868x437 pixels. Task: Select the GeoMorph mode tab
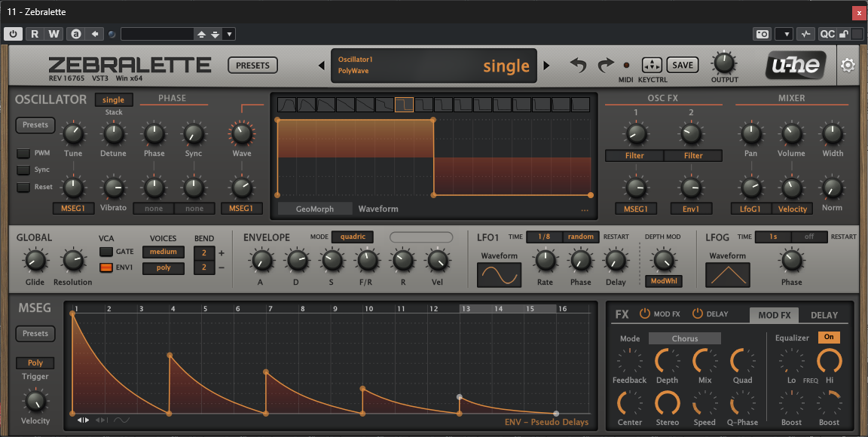pos(314,209)
